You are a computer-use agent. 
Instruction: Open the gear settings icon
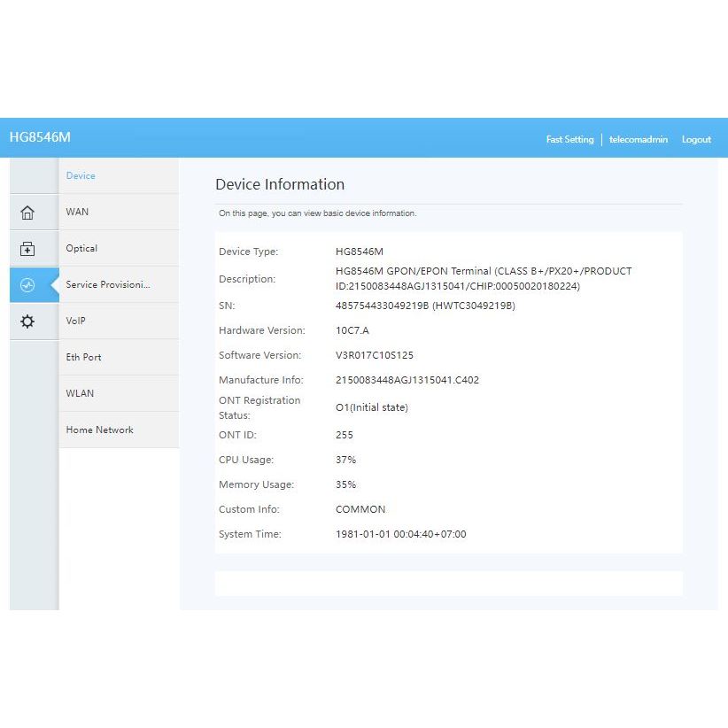[x=27, y=321]
